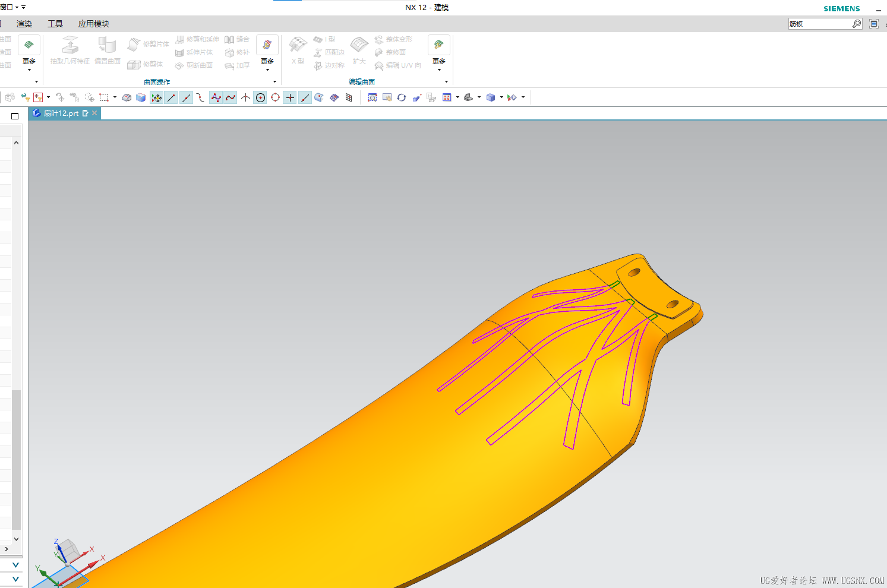Click Refit Face (整修面) tool

tap(390, 52)
